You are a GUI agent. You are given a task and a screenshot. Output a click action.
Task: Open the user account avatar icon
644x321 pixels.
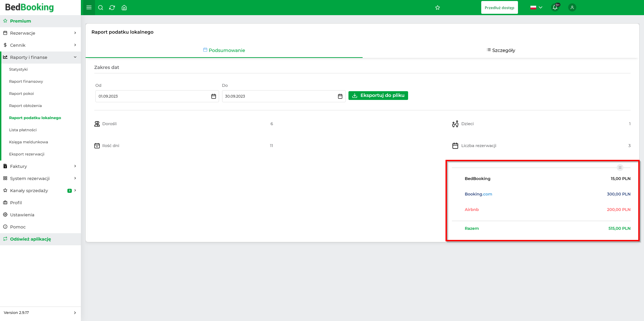pos(572,7)
